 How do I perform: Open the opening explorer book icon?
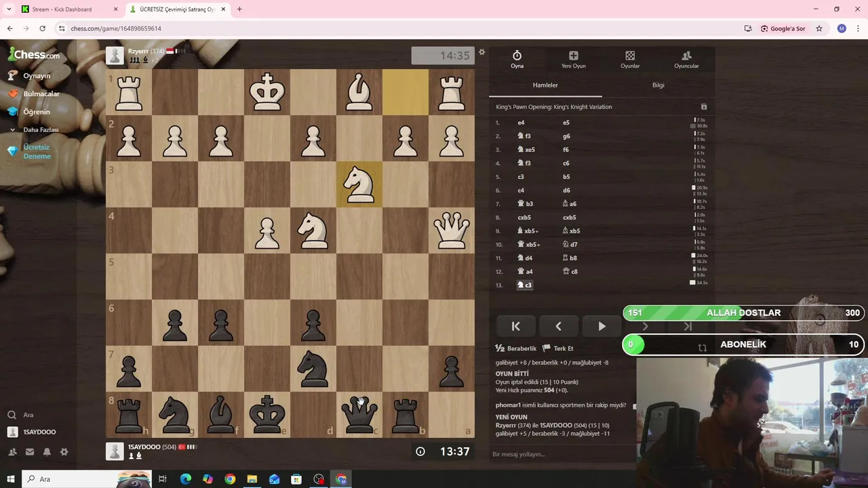pyautogui.click(x=704, y=107)
